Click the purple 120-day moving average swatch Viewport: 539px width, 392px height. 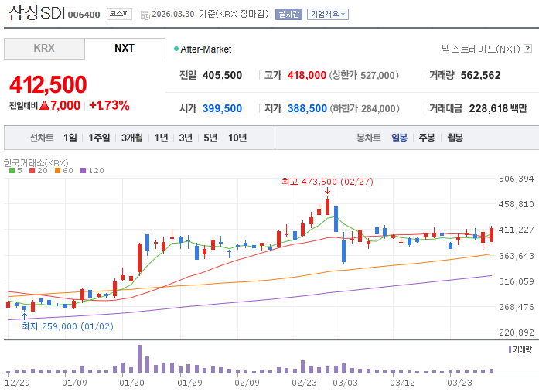[83, 170]
